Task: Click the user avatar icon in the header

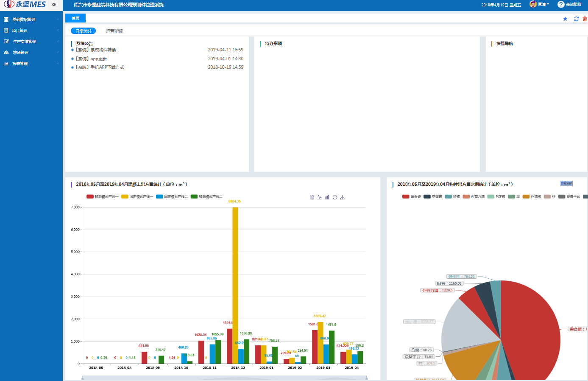Action: click(533, 4)
